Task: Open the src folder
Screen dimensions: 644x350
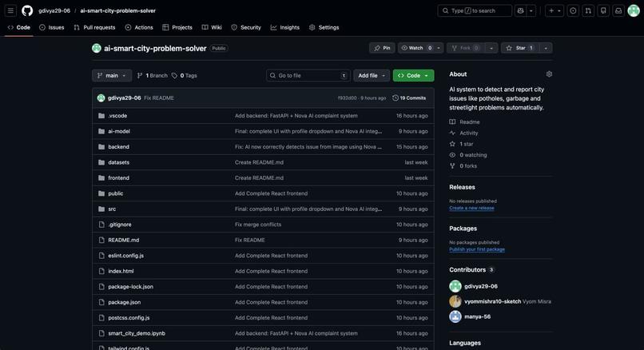Action: click(x=112, y=209)
